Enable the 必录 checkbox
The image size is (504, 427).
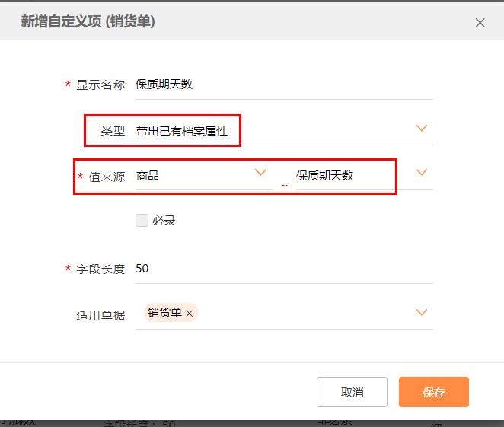point(142,221)
